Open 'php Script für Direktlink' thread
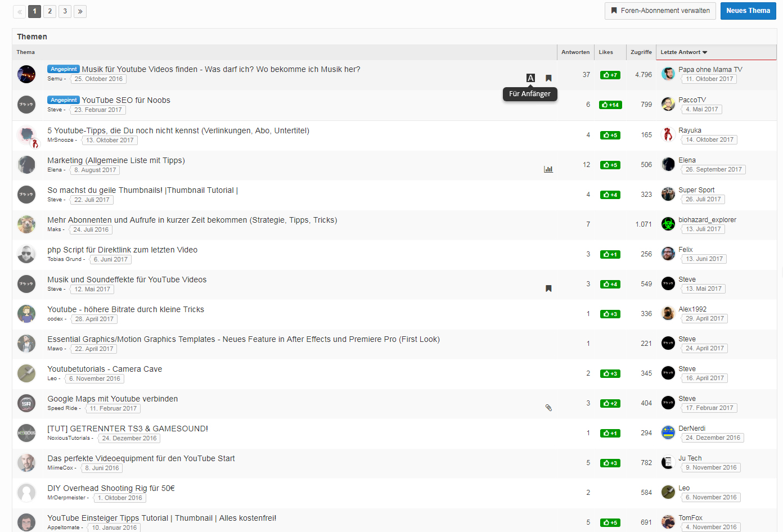This screenshot has height=532, width=783. (123, 250)
